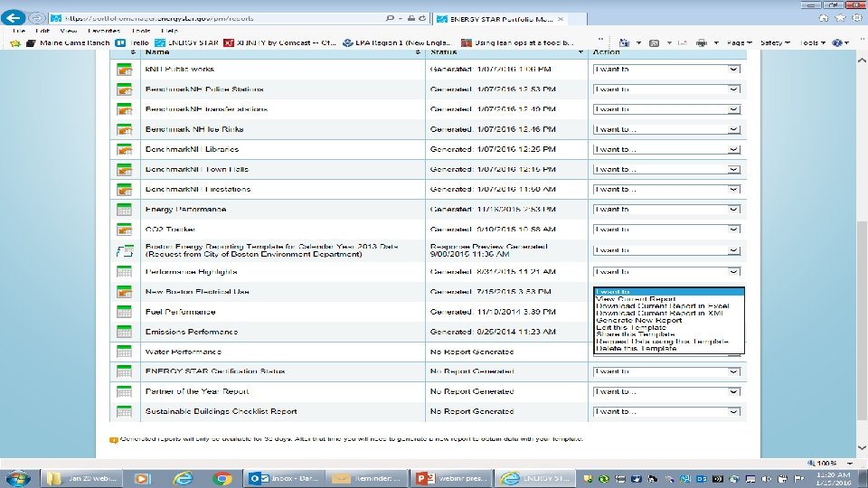
Task: Open the Maine Game Ranch favorites link
Action: point(70,42)
